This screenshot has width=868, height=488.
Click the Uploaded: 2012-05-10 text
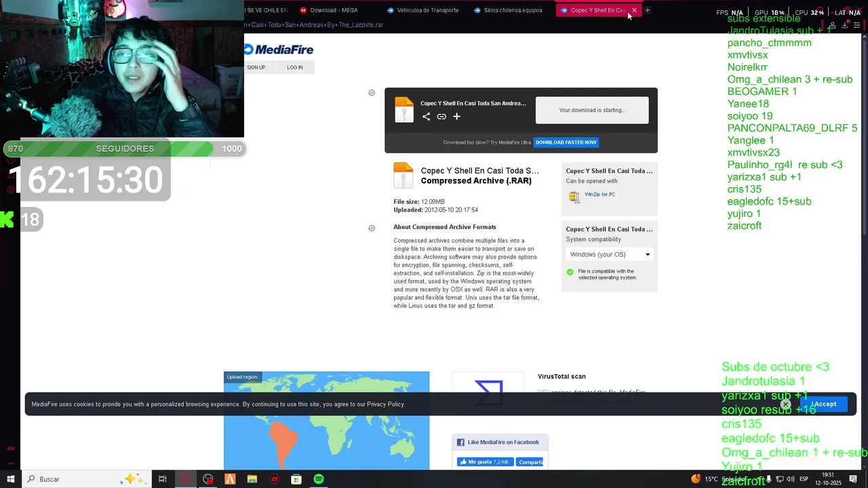click(x=436, y=210)
